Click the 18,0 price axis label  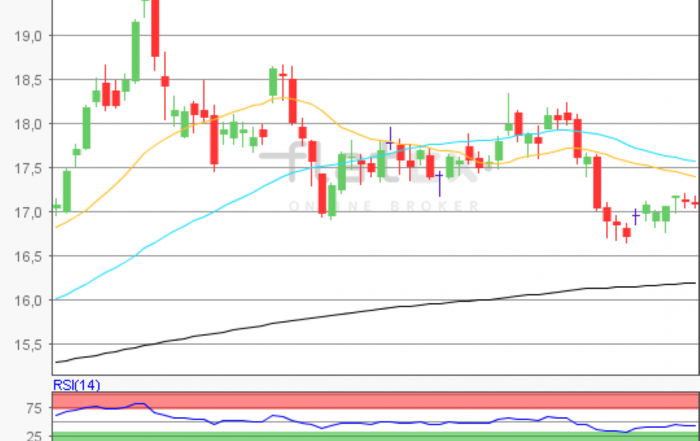[28, 124]
